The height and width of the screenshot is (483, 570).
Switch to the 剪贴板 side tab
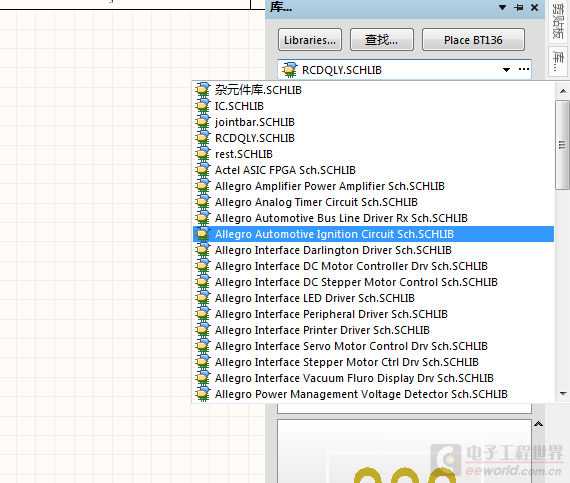557,21
